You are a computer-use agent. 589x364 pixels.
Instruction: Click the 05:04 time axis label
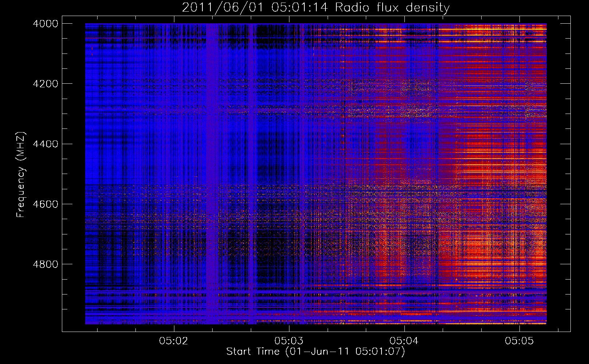pyautogui.click(x=404, y=341)
